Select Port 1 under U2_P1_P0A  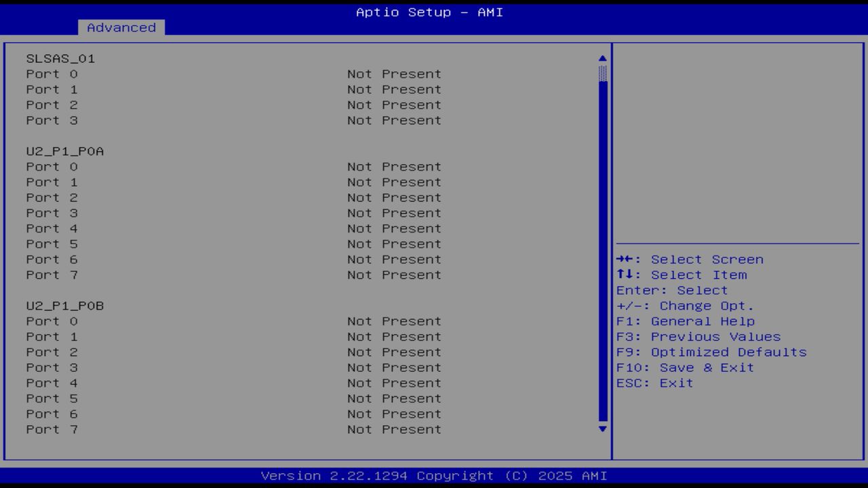tap(51, 182)
